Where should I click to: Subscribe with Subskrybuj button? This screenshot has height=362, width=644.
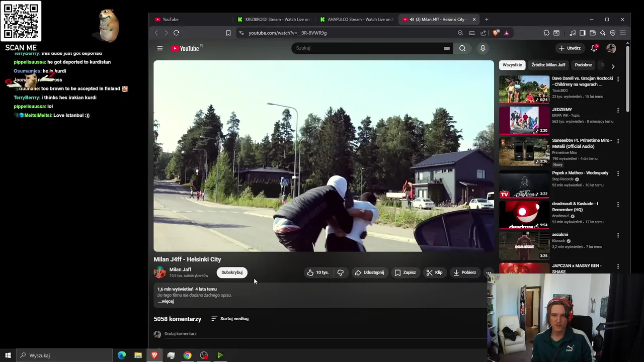click(x=232, y=273)
